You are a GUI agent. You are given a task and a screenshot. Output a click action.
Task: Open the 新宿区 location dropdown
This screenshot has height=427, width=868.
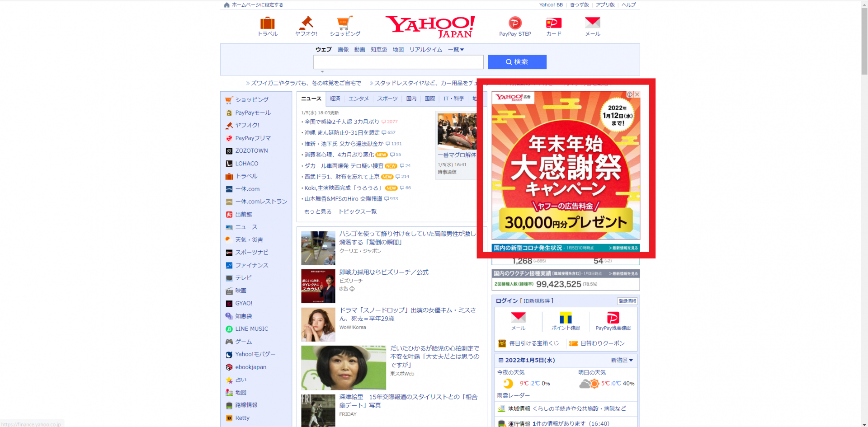tap(622, 361)
